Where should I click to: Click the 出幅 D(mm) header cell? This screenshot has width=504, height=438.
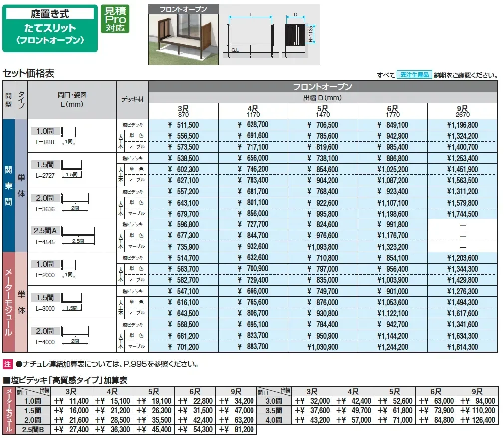coord(323,98)
